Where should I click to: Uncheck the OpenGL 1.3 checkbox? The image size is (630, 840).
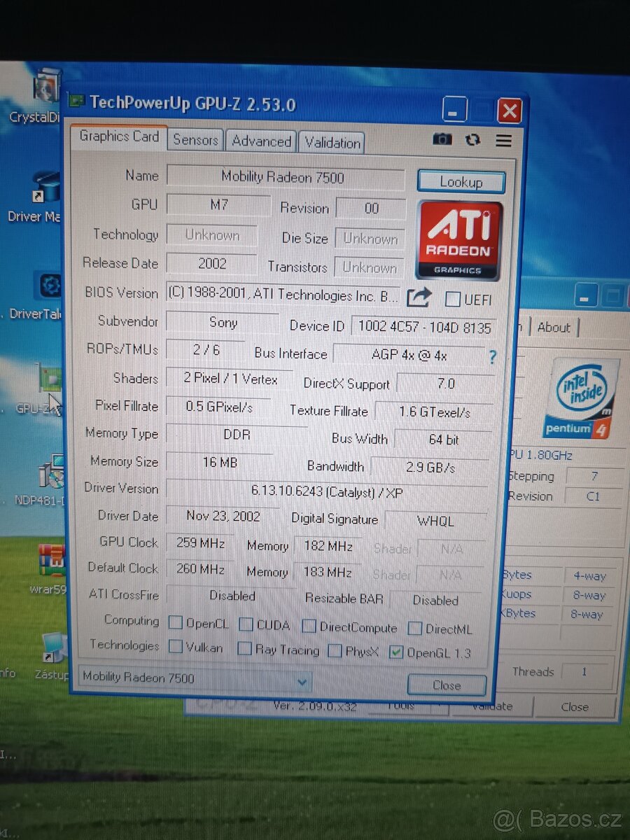(x=396, y=652)
